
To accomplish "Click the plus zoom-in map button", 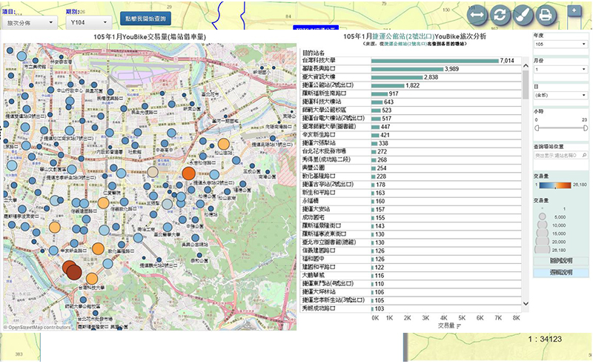I will coord(574,11).
